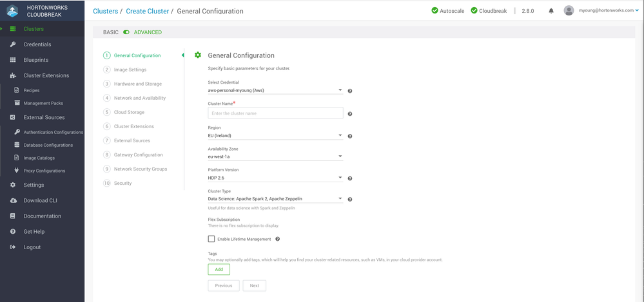Go to Hardware and Storage step
The width and height of the screenshot is (644, 302).
click(x=137, y=84)
